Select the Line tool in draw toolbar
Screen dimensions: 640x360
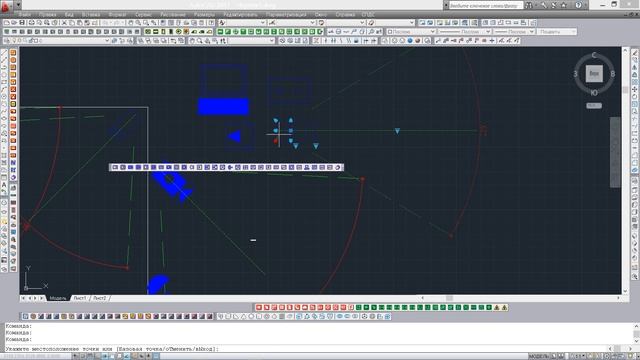coord(4,52)
